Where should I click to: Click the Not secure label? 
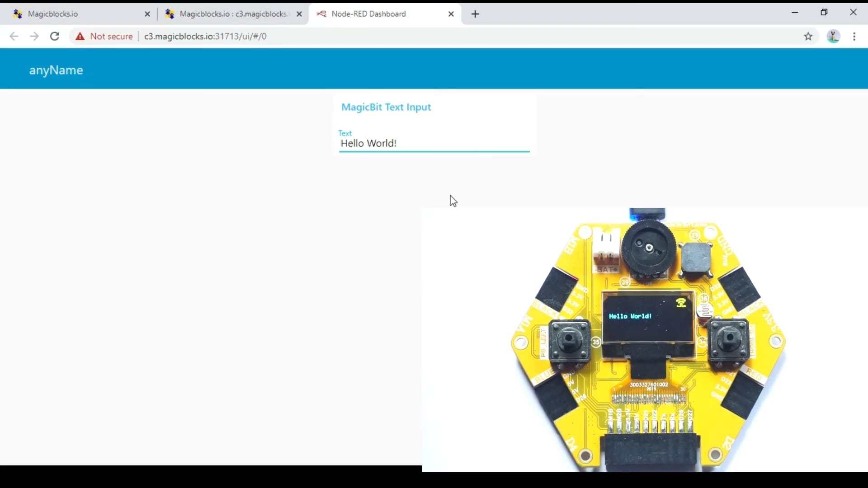[x=112, y=37]
